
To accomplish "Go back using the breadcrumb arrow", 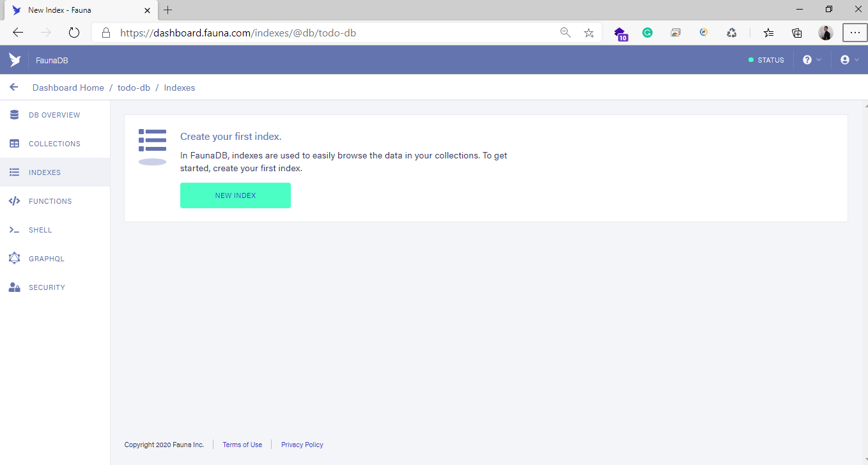I will (x=14, y=88).
